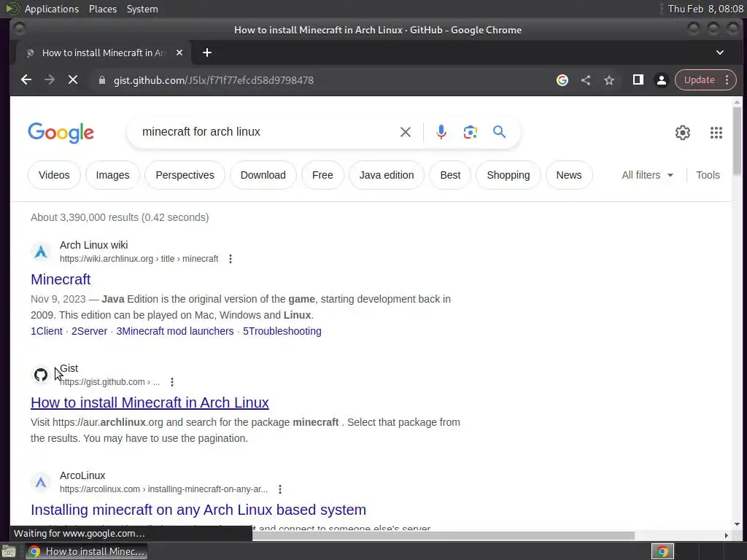The width and height of the screenshot is (747, 560).
Task: Start voice search with microphone icon
Action: 441,132
